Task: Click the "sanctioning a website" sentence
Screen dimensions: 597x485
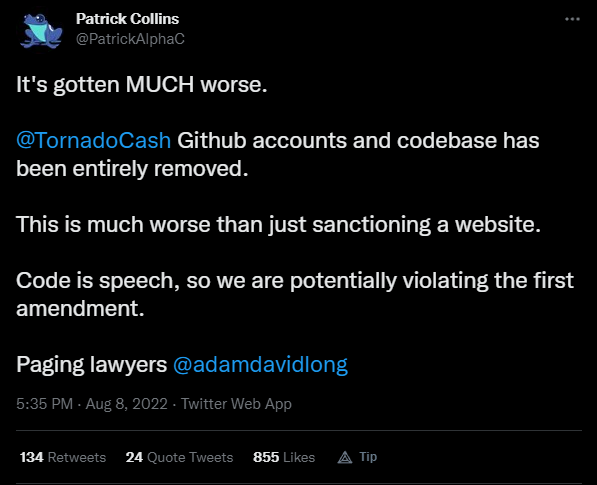Action: click(278, 224)
